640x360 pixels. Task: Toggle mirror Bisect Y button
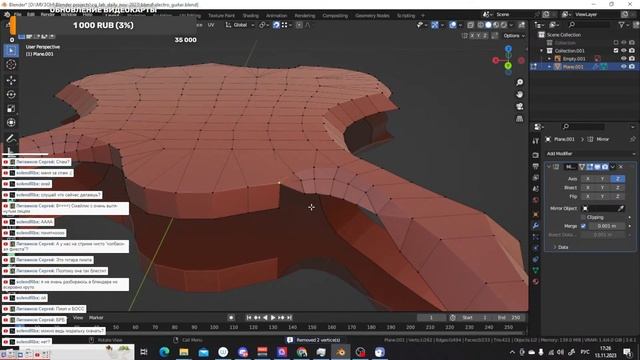[602, 188]
